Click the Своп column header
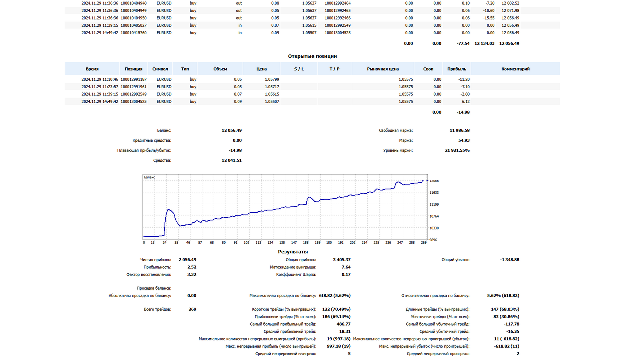This screenshot has width=644, height=360. pos(428,69)
